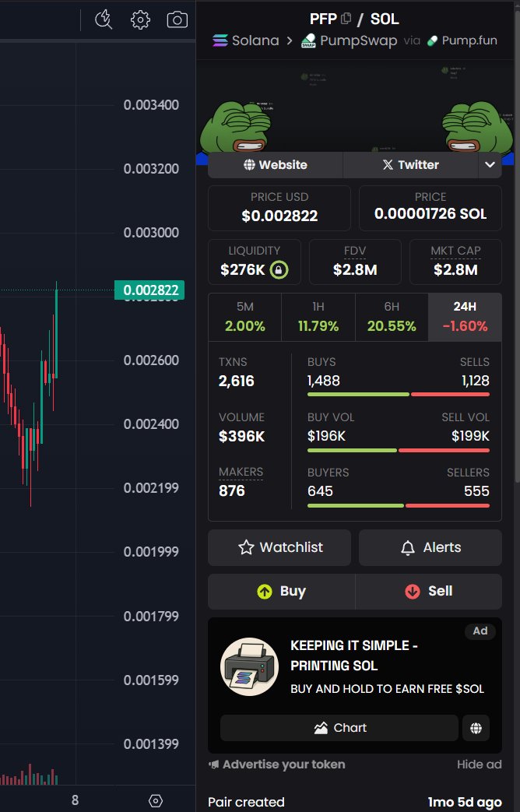
Task: Click the date label 8 on time axis
Action: (x=75, y=800)
